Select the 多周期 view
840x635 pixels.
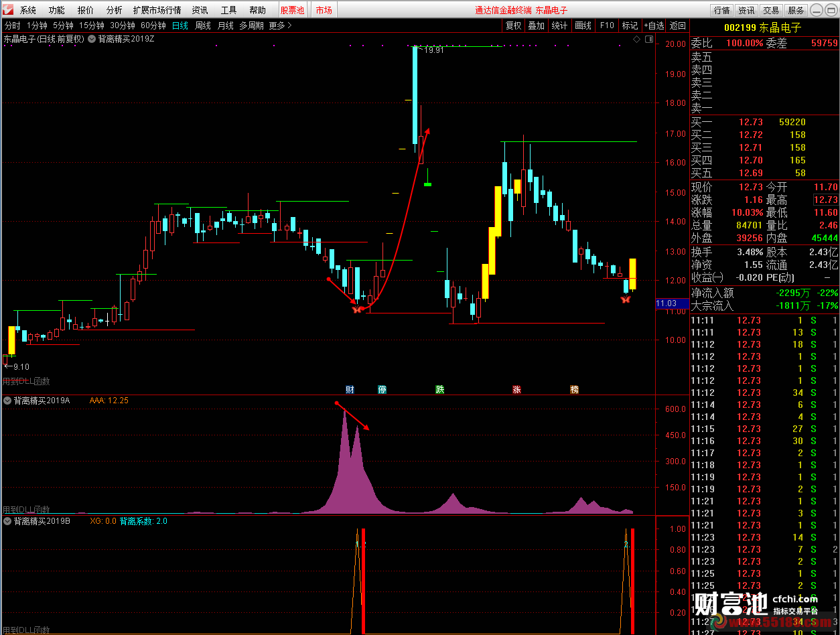click(x=252, y=25)
